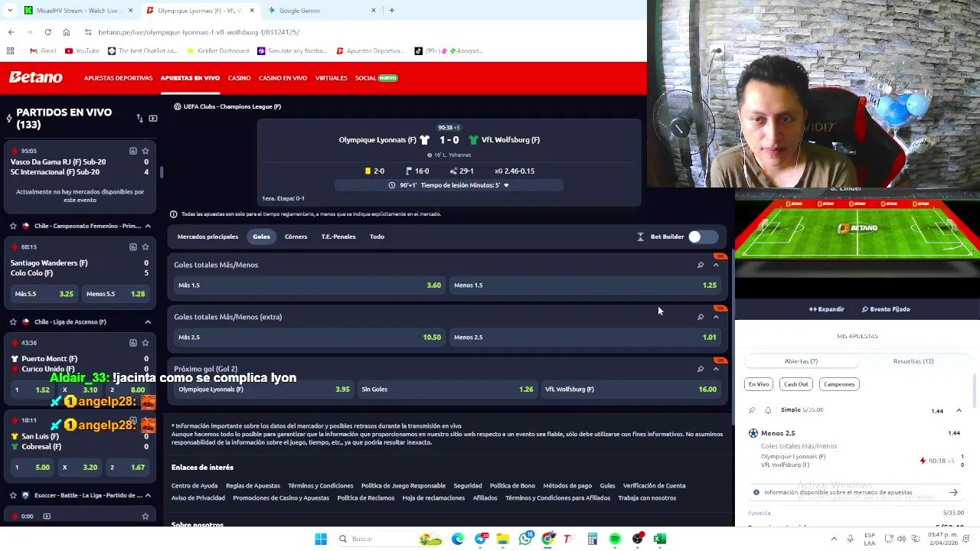
Task: Pin the Goles totales Más/Menos (extra) market
Action: pos(701,317)
